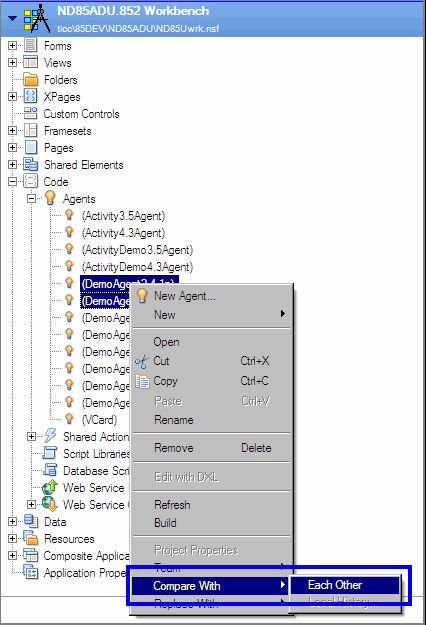Click the Custom Controls icon

(x=30, y=113)
